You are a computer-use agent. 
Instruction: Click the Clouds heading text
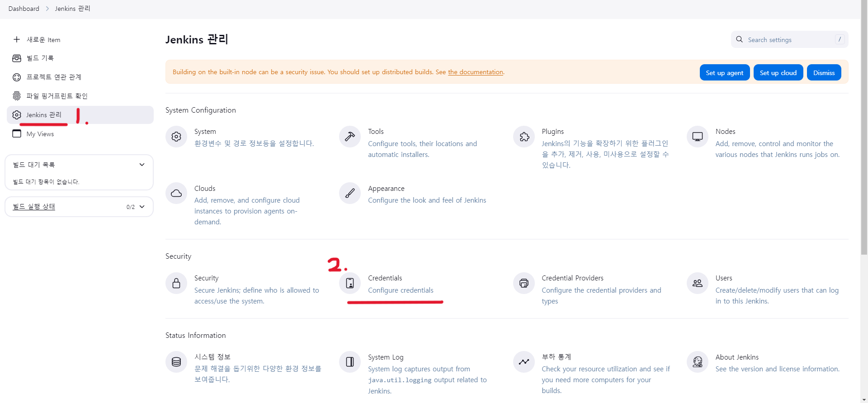(205, 189)
